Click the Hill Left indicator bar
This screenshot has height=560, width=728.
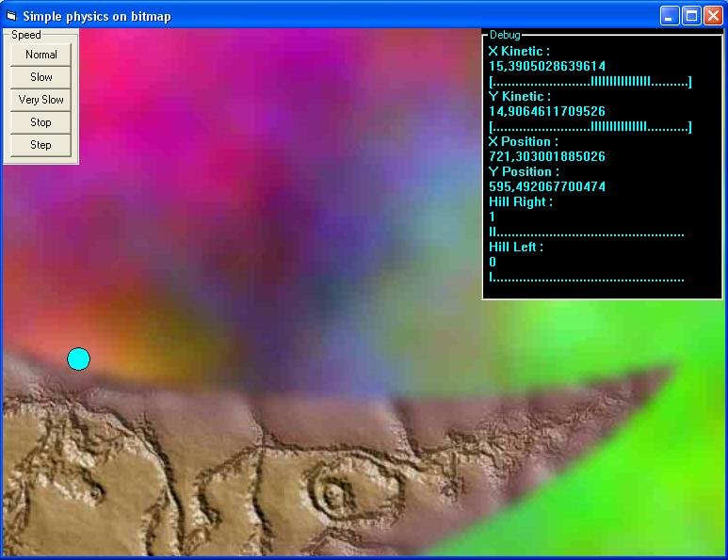click(x=586, y=278)
